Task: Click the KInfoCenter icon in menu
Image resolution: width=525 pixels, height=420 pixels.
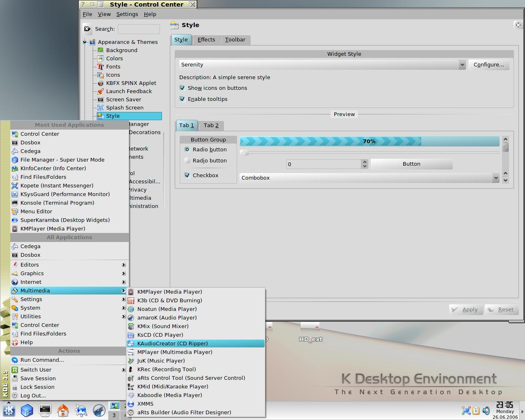Action: (x=15, y=169)
